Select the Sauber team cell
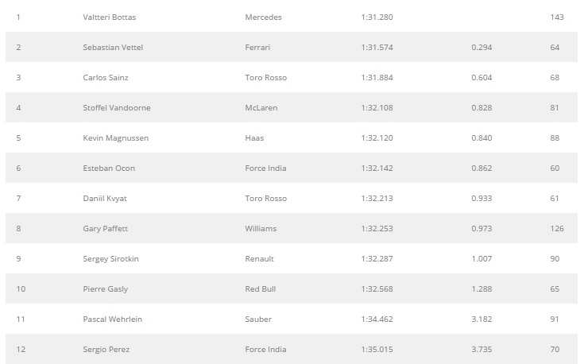This screenshot has width=588, height=364. tap(258, 319)
